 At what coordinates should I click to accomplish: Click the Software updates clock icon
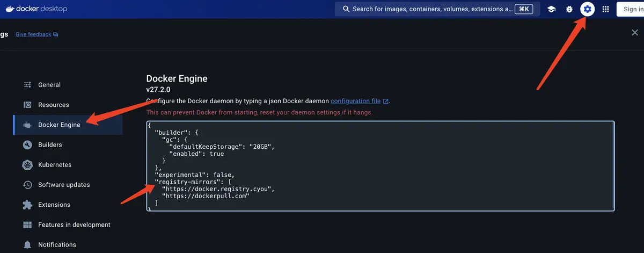(27, 185)
